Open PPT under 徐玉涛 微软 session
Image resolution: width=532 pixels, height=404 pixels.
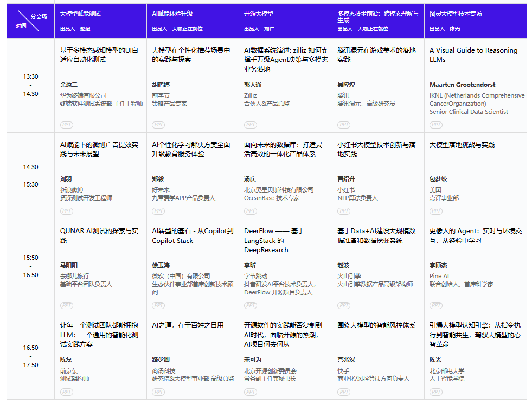tap(158, 305)
